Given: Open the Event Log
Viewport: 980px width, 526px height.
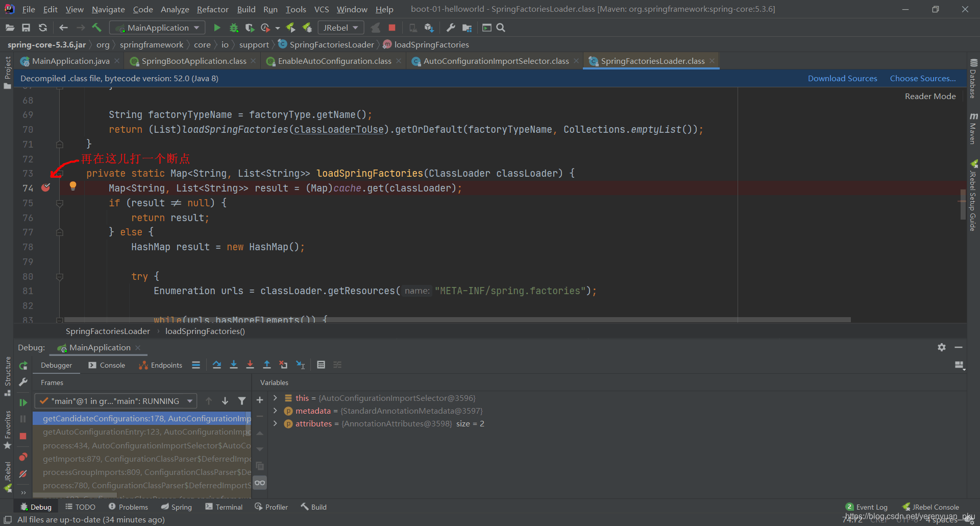Looking at the screenshot, I should coord(867,507).
